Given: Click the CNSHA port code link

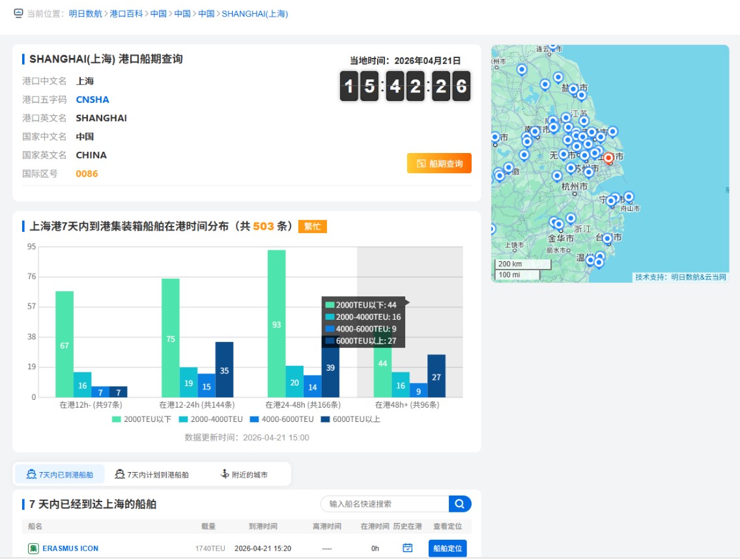Looking at the screenshot, I should pyautogui.click(x=92, y=100).
